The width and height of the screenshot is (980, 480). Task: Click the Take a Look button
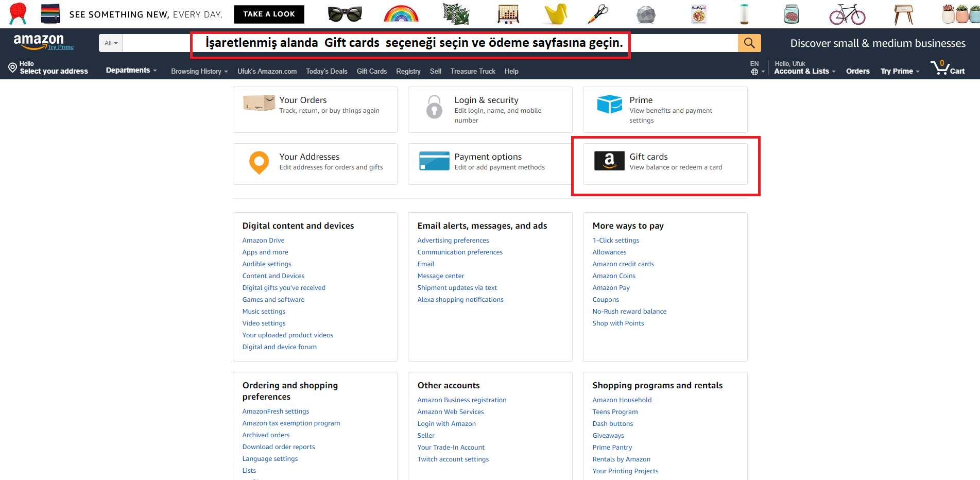click(269, 14)
